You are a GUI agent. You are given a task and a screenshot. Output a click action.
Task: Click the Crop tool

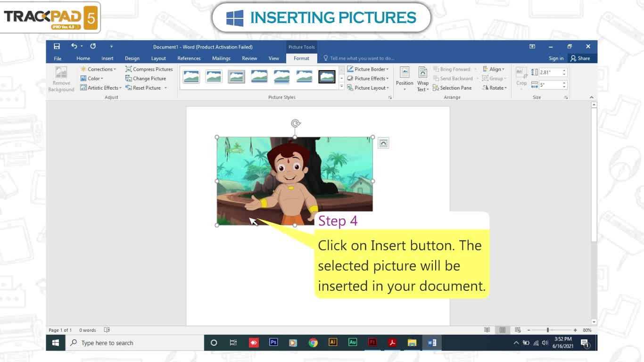pos(521,77)
